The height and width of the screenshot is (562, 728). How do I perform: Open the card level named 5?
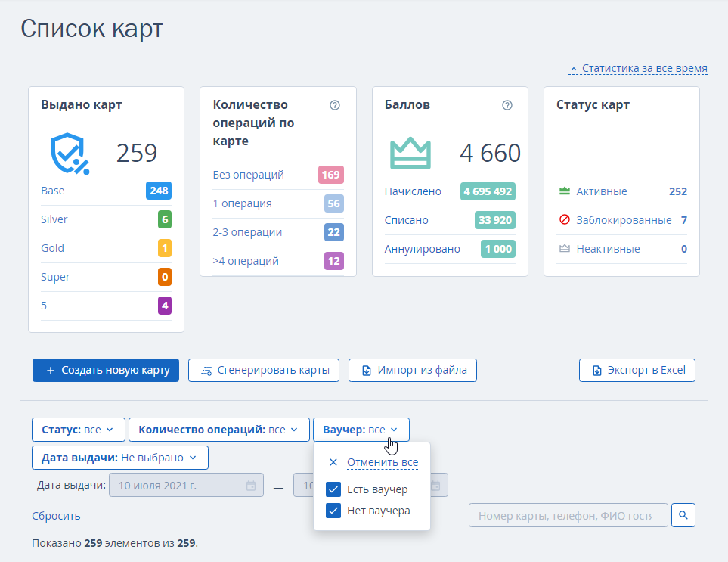(44, 306)
